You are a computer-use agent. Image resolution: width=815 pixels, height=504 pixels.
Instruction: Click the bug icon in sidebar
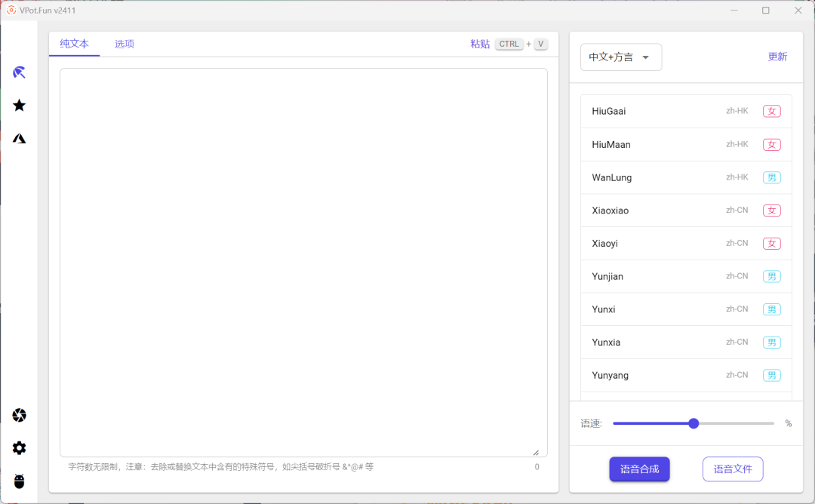coord(19,481)
